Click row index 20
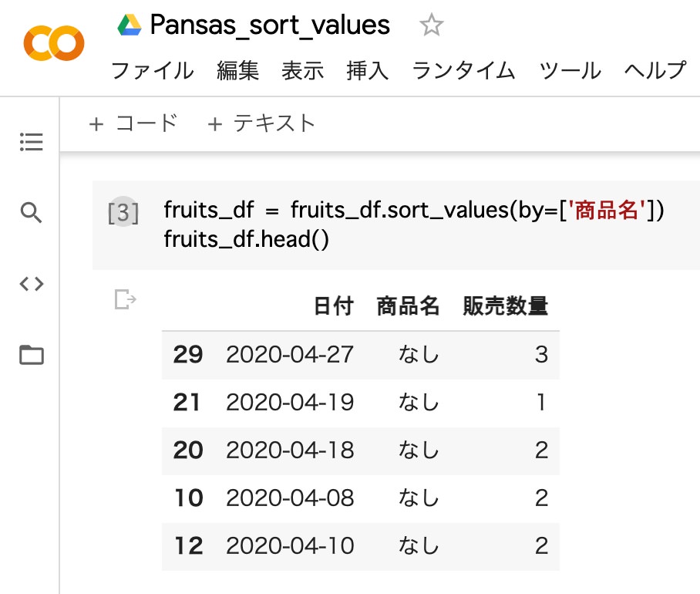The image size is (700, 594). pyautogui.click(x=188, y=451)
